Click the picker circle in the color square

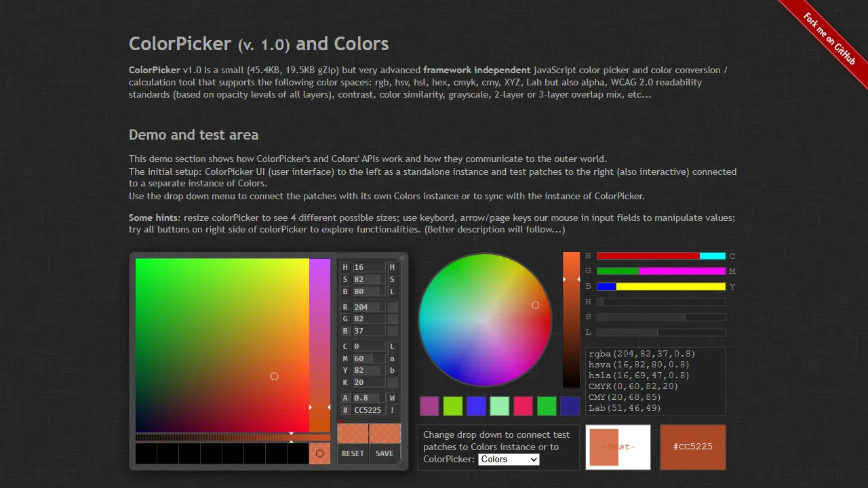(275, 376)
